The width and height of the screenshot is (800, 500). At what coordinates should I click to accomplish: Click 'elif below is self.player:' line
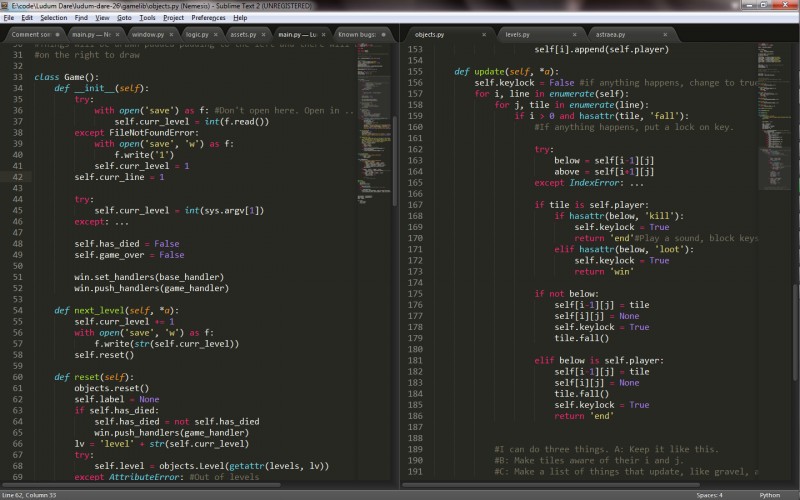tap(599, 361)
